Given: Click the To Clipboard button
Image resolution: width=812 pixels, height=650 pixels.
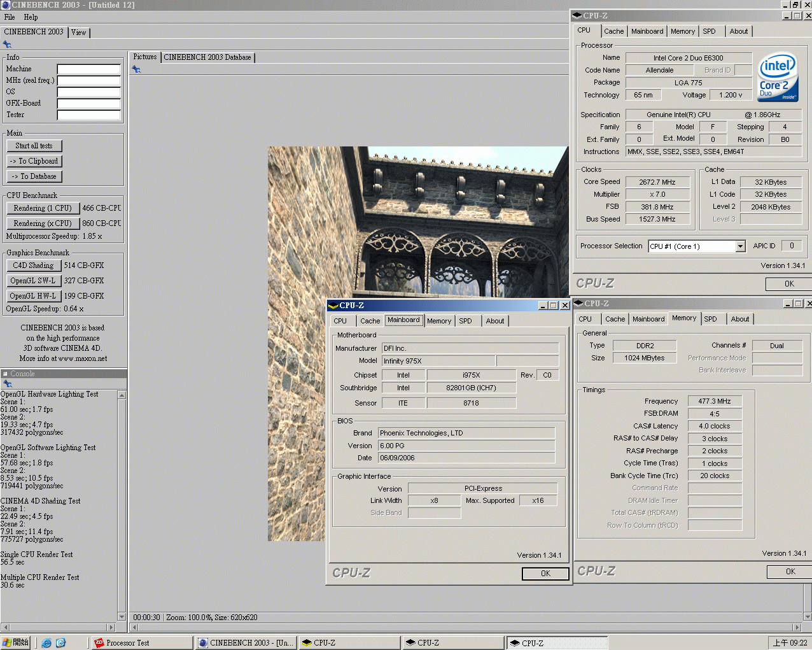Looking at the screenshot, I should click(x=34, y=161).
